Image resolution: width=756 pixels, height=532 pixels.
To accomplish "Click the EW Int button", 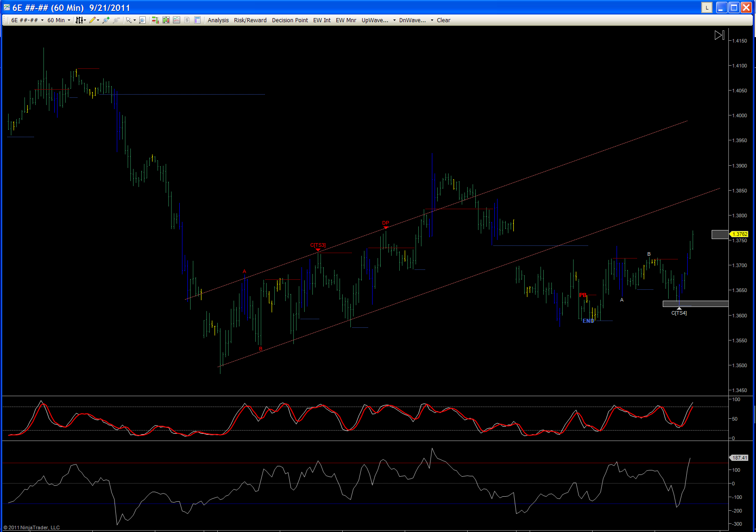I will (x=322, y=20).
